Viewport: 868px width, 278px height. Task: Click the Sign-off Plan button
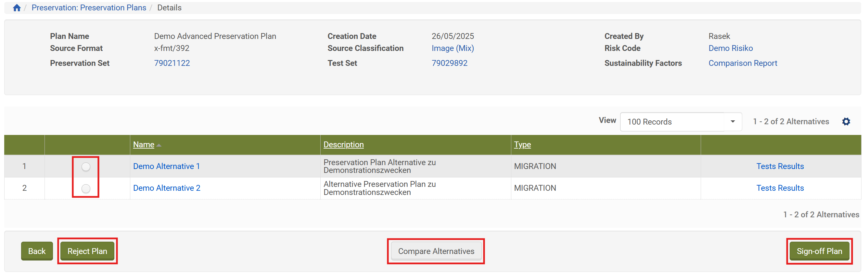[x=819, y=251]
